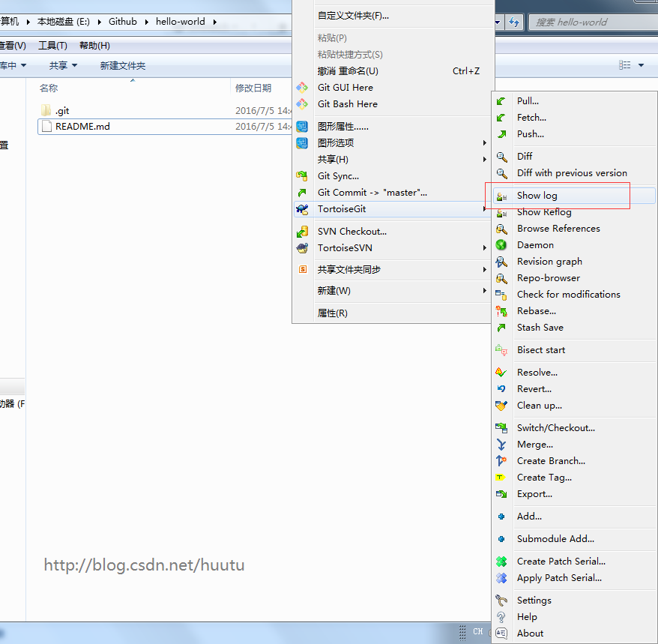Click the About icon
658x644 pixels.
pos(501,634)
